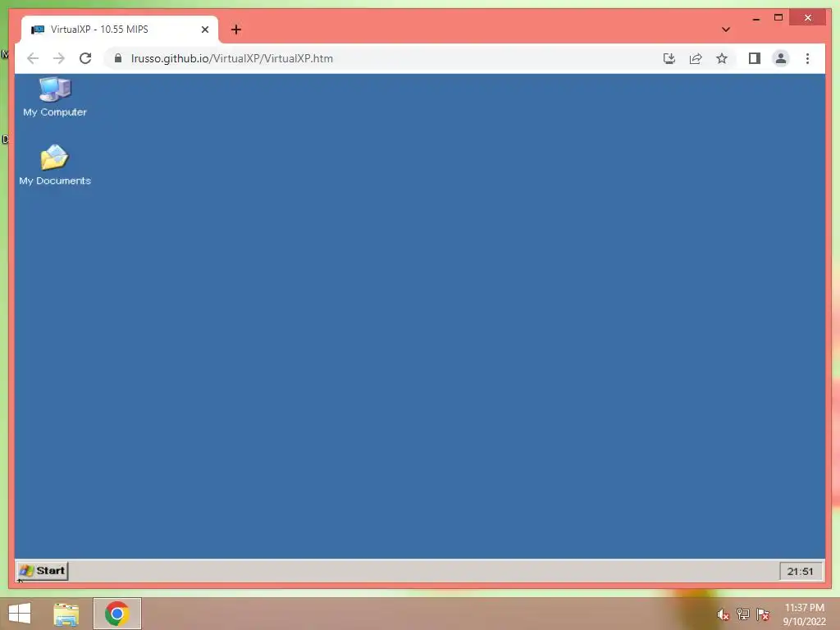
Task: Share this page icon
Action: tap(696, 58)
